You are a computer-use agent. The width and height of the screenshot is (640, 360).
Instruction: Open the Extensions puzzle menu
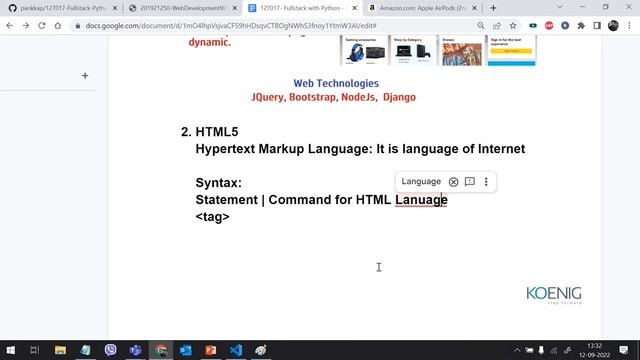click(x=581, y=26)
